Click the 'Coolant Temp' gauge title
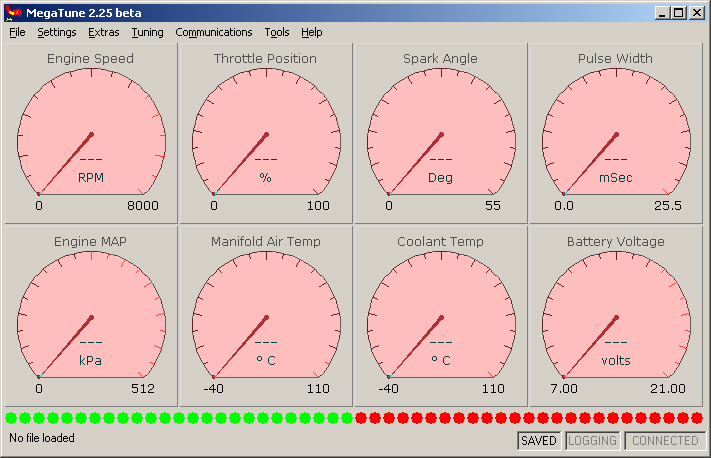This screenshot has width=711, height=458. click(440, 242)
